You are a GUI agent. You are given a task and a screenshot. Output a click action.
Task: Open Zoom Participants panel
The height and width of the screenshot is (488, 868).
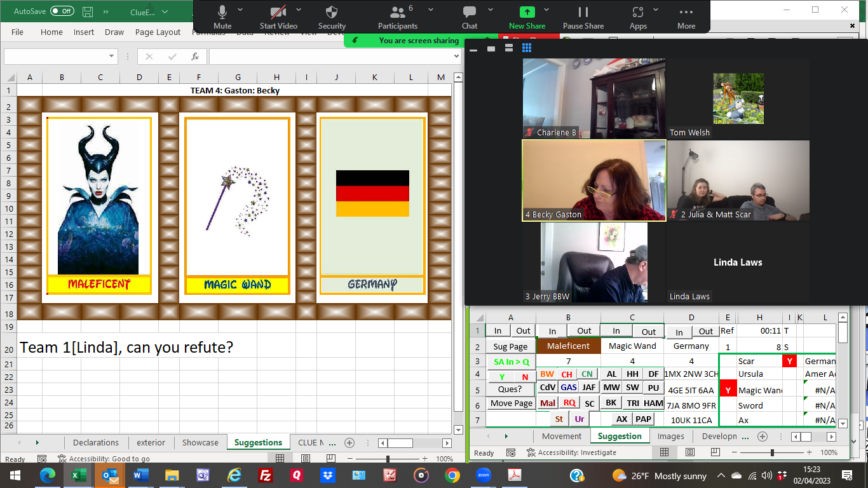398,17
